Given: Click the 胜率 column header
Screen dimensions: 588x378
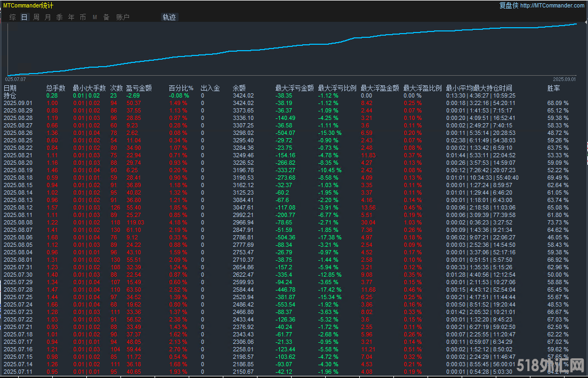Looking at the screenshot, I should tap(553, 88).
